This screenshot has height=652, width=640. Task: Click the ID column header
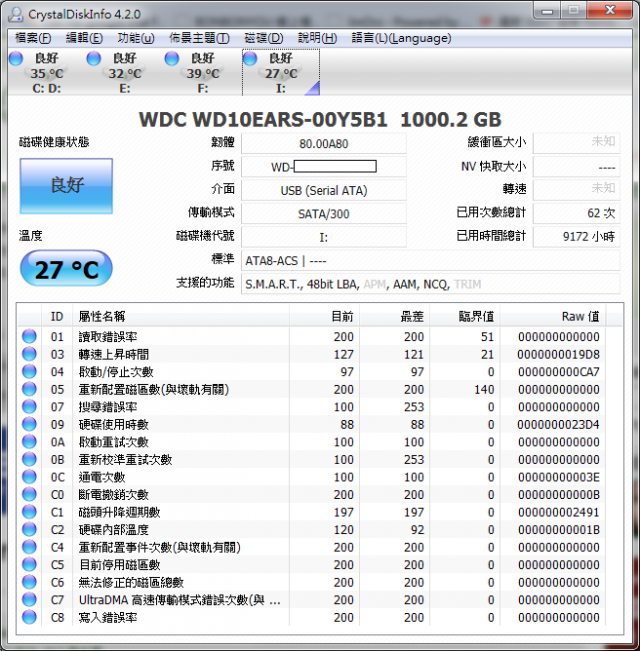tap(57, 316)
